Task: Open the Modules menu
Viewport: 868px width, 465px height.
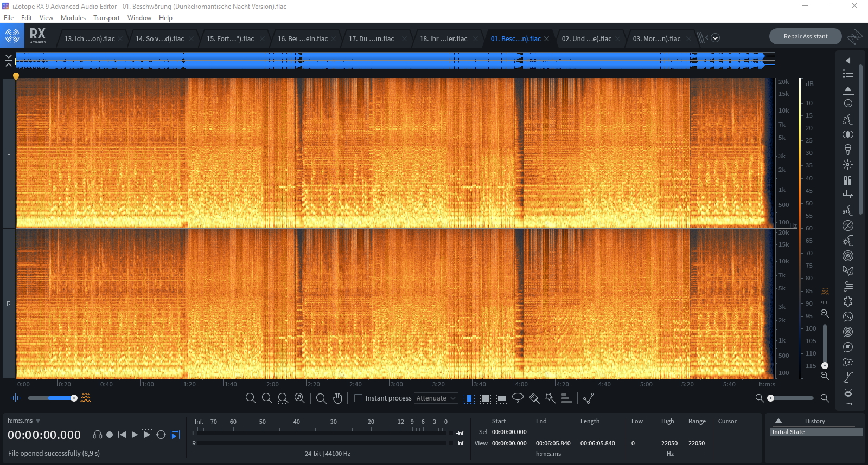Action: point(73,18)
